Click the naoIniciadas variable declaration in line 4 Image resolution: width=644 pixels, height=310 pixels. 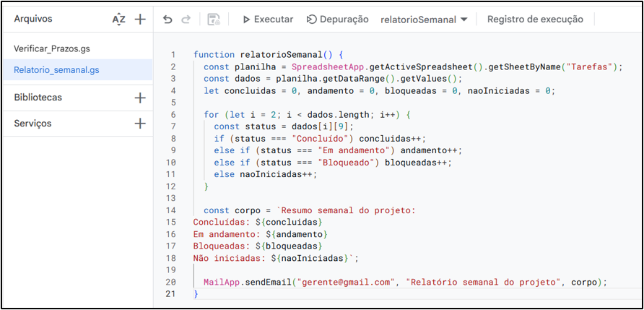click(x=497, y=91)
